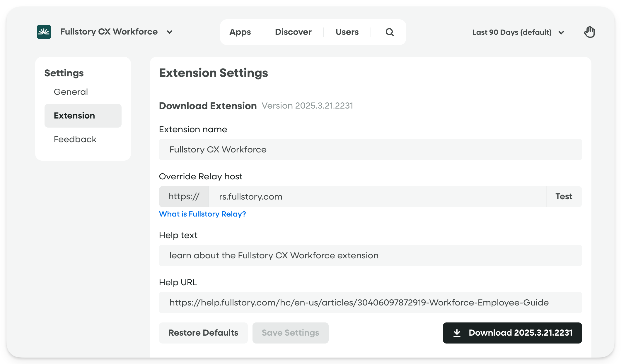621x364 pixels.
Task: Open the Apps tab
Action: [240, 32]
